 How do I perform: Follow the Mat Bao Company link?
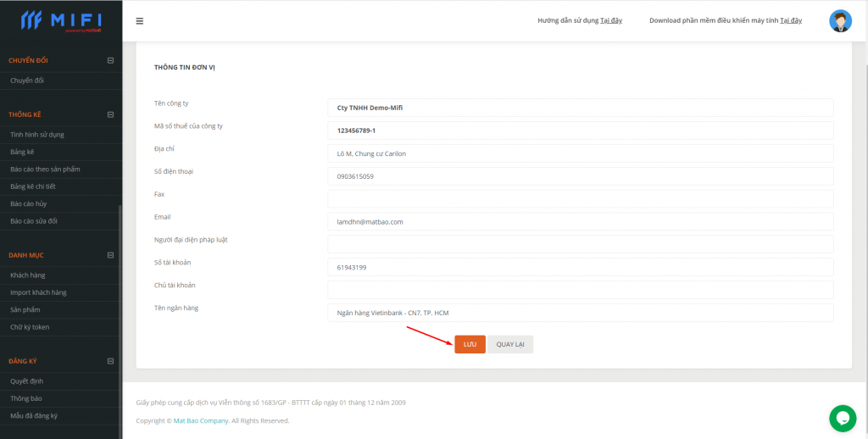[201, 420]
